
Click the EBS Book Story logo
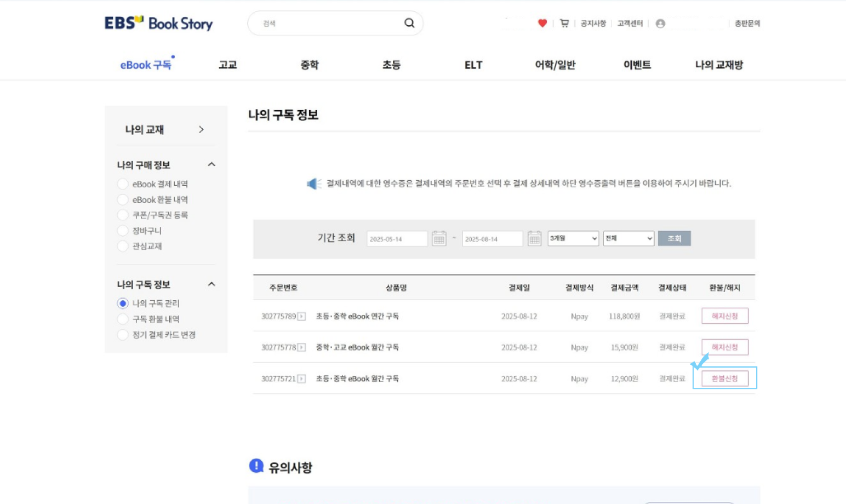[159, 23]
